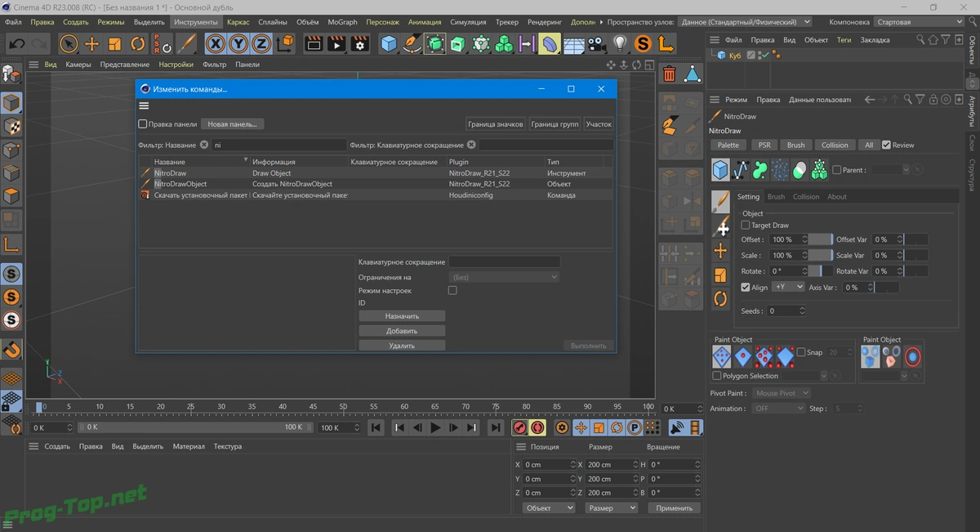Select the green metaball NitroDraw icon

760,169
